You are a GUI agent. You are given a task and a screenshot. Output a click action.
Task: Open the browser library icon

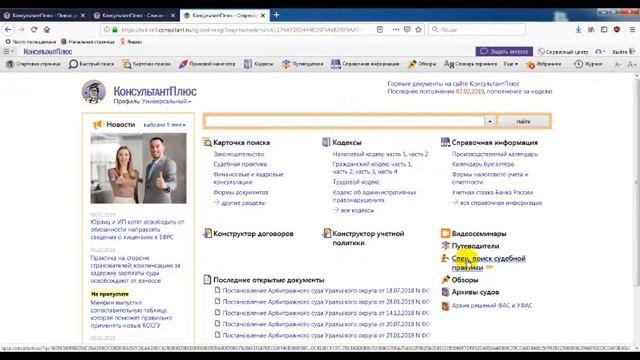click(591, 29)
